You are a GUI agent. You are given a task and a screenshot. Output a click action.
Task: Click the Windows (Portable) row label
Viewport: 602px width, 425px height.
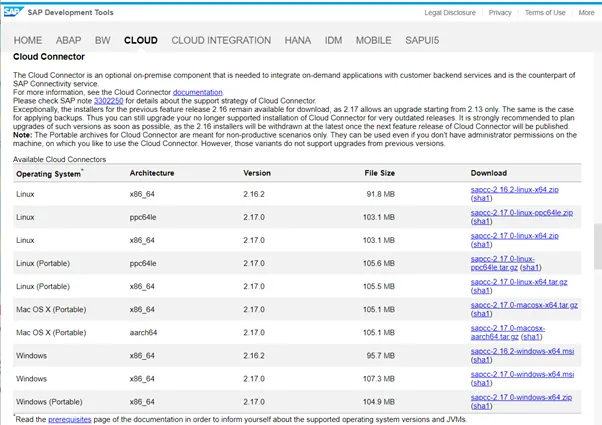[49, 402]
